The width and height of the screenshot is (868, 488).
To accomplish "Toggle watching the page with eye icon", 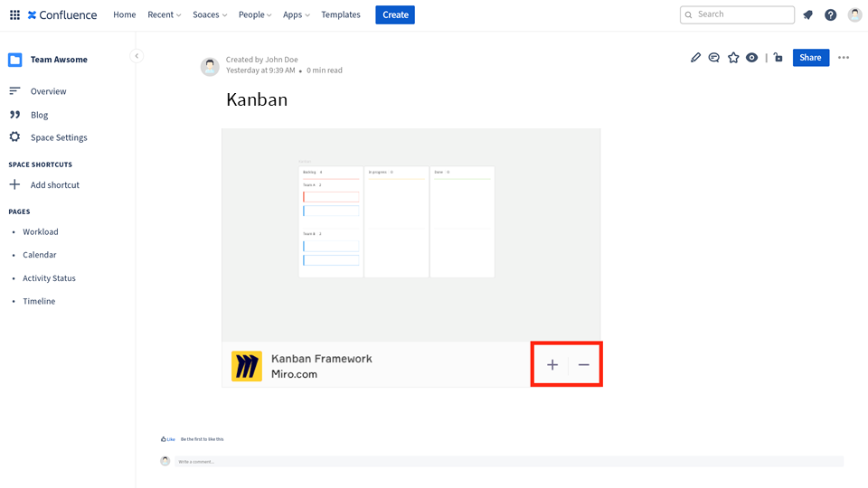I will [751, 58].
